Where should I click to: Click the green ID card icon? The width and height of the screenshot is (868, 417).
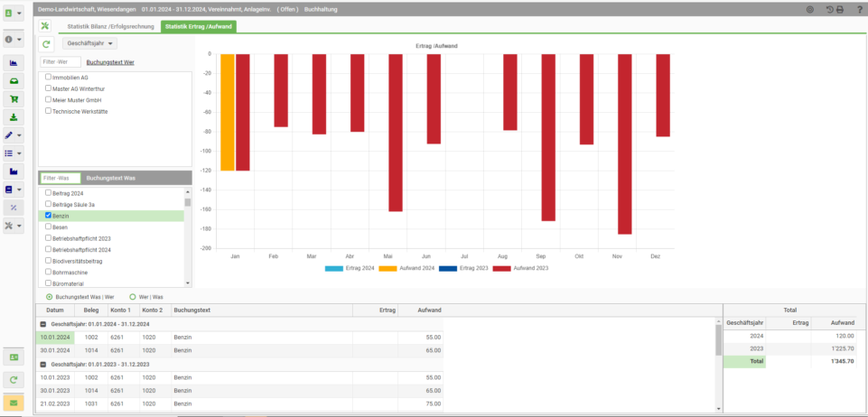(14, 357)
